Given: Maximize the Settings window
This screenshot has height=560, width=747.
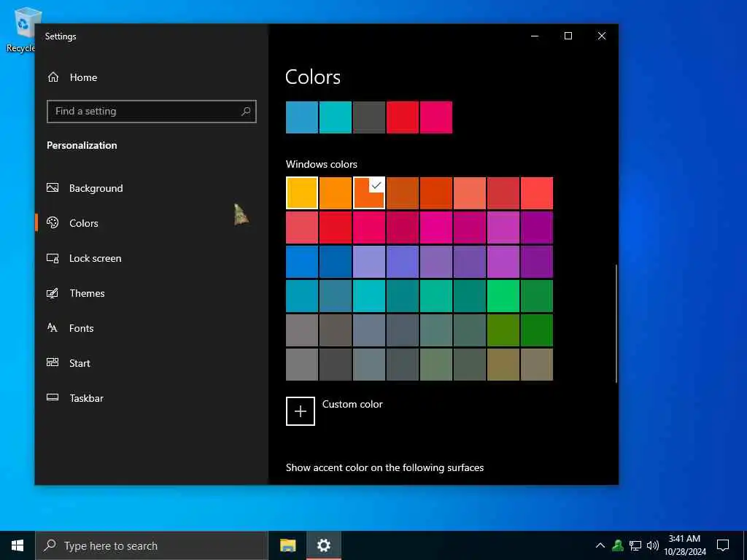Looking at the screenshot, I should [x=568, y=36].
